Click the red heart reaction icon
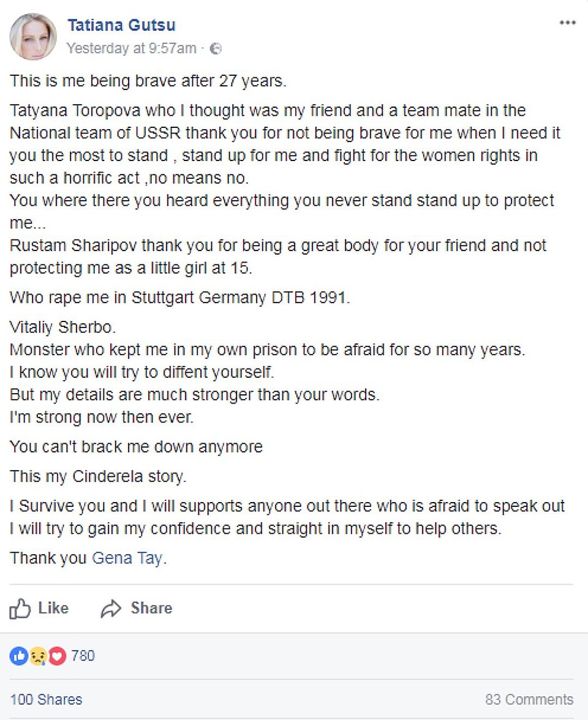 [x=57, y=656]
